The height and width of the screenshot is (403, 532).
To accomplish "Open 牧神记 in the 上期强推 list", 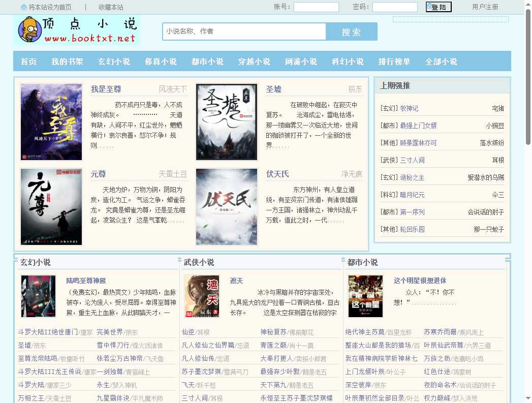I will point(409,108).
